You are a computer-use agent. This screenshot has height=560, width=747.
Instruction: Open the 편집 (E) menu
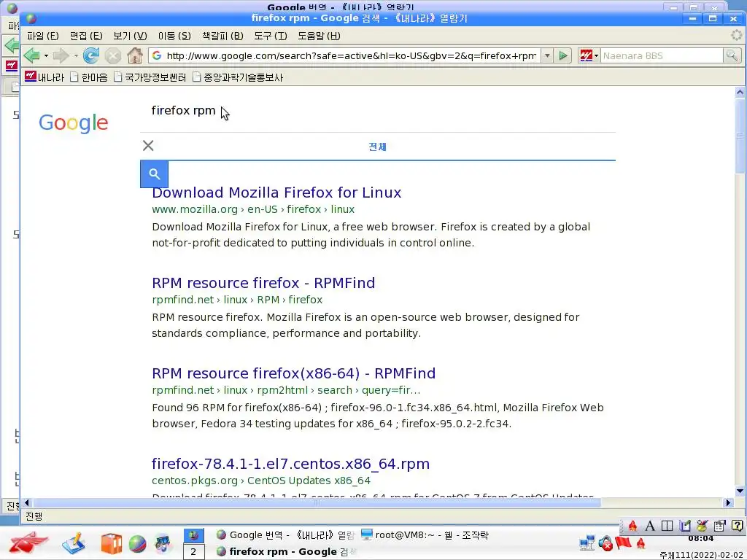pyautogui.click(x=86, y=36)
